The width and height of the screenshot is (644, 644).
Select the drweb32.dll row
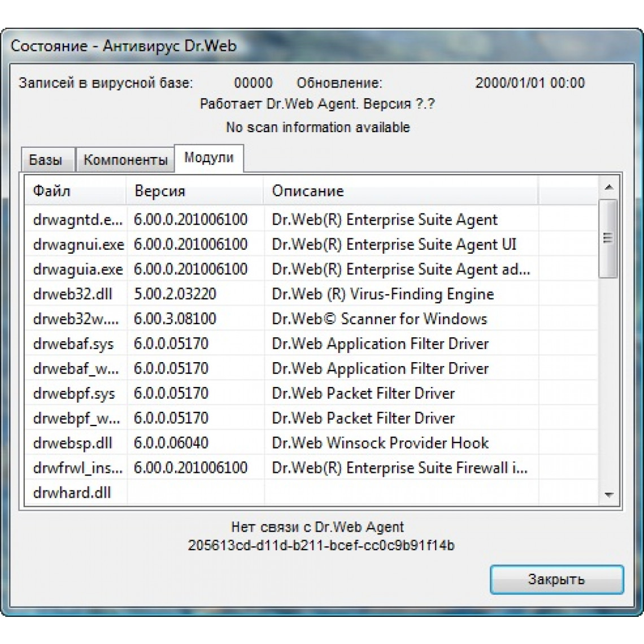[x=311, y=294]
